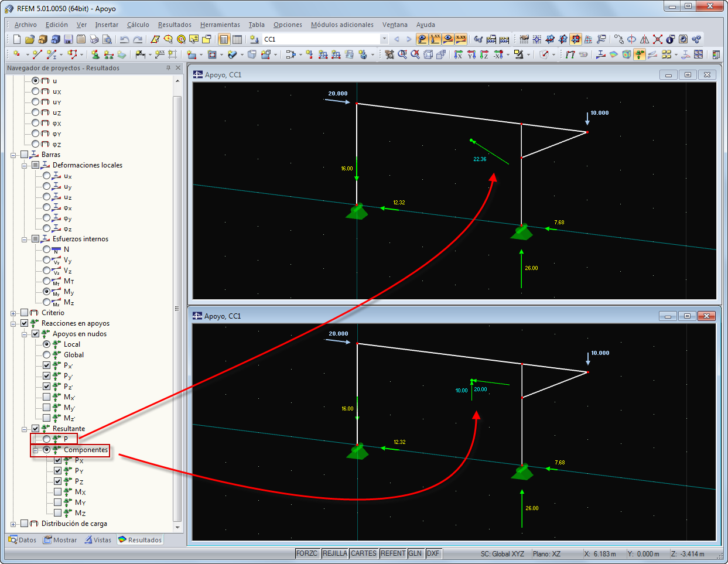Expand Distribución de carga node
This screenshot has width=728, height=564.
click(x=13, y=524)
